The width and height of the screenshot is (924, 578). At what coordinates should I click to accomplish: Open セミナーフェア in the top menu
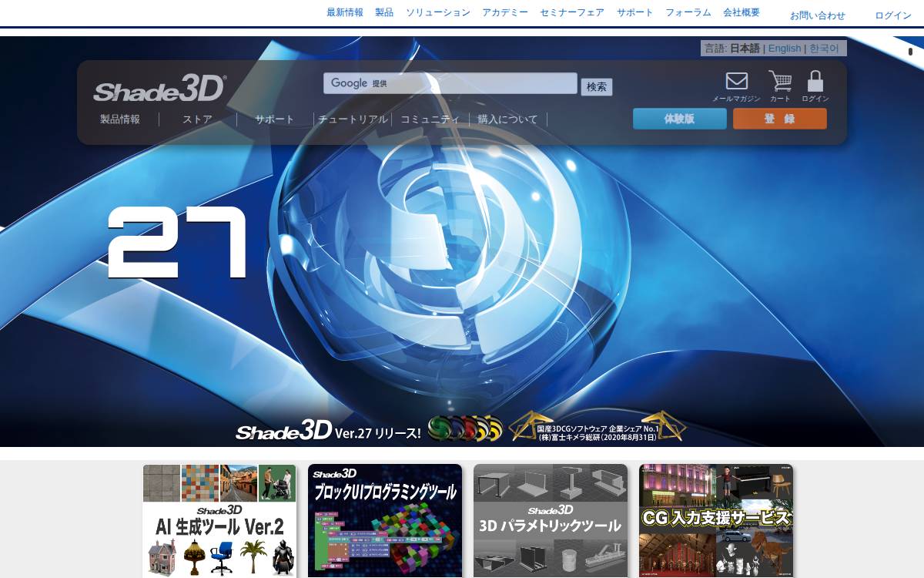coord(572,12)
